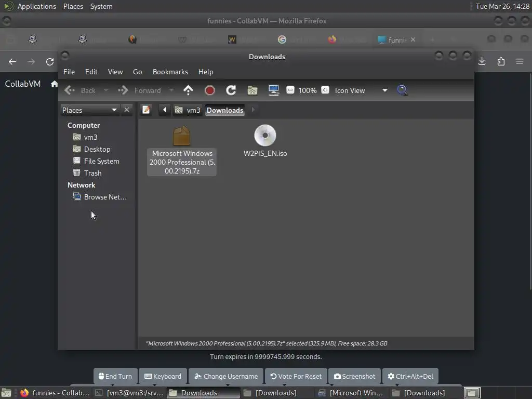
Task: Click the Microsoft Windows 2000 Professional filename
Action: (182, 162)
